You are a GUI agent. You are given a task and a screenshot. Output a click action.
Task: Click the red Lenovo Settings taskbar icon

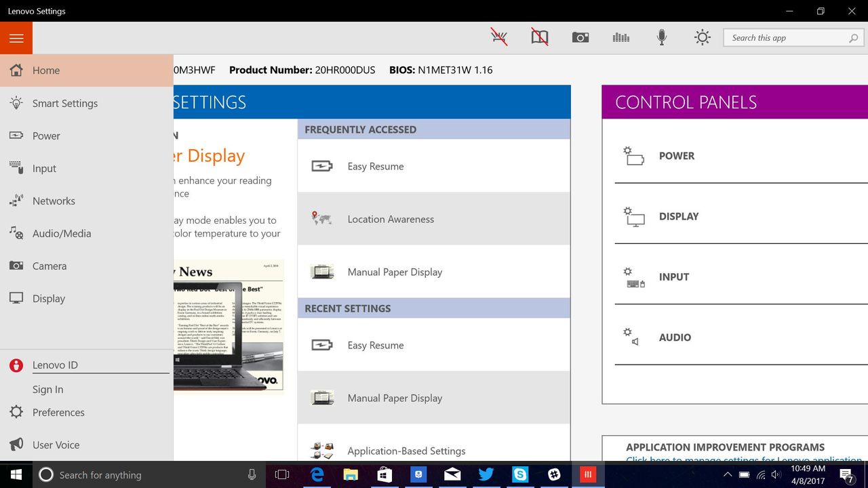pos(588,474)
